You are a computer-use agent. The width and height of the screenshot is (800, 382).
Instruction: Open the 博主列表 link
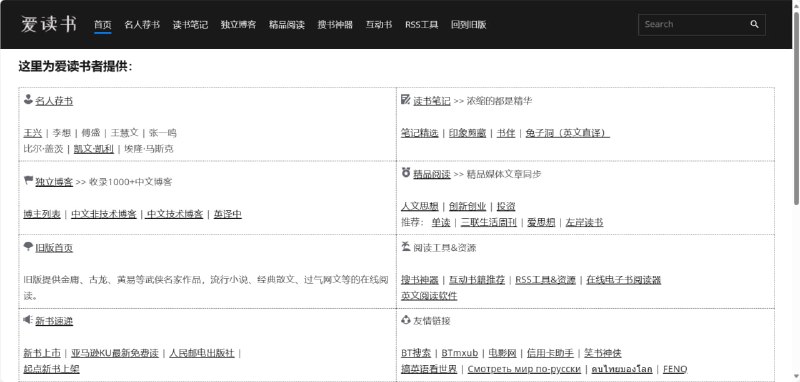[x=42, y=214]
